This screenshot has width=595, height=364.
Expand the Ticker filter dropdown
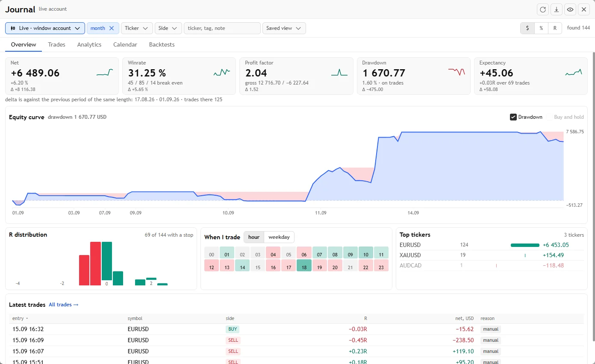137,28
